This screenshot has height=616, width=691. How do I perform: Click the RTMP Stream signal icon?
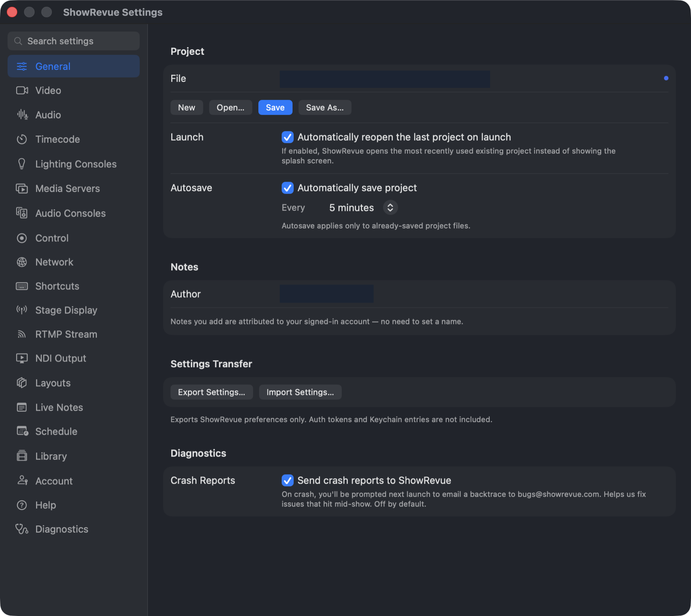tap(22, 334)
